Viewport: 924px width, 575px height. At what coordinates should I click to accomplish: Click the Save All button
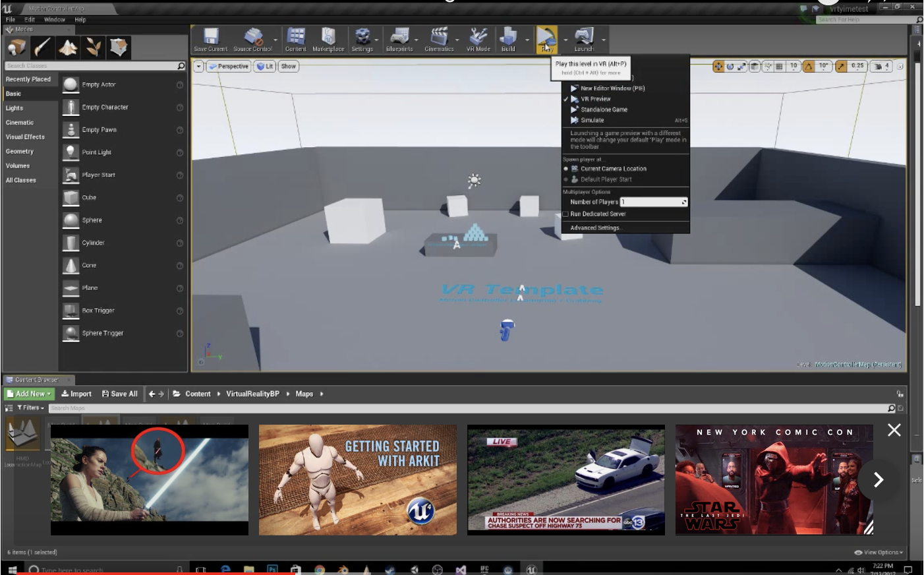tap(119, 394)
